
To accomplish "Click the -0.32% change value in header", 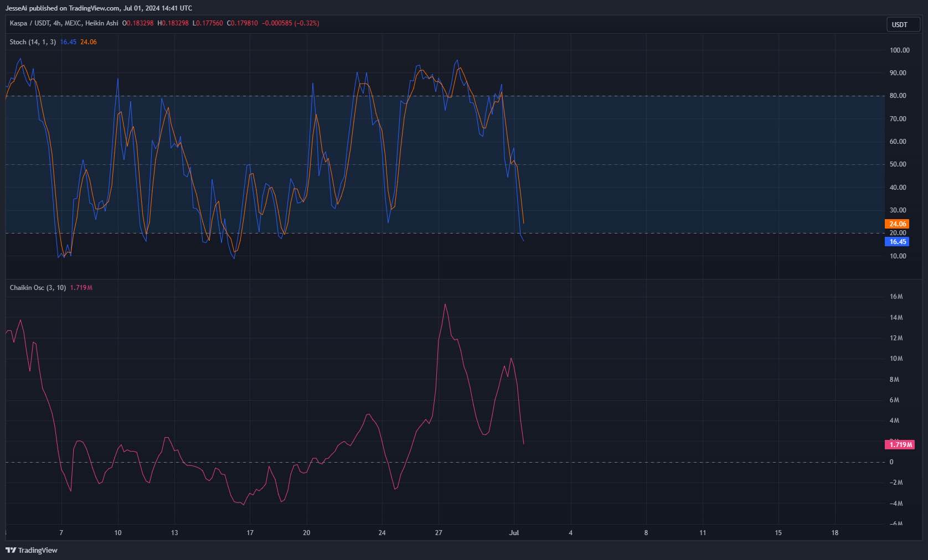I will click(307, 23).
